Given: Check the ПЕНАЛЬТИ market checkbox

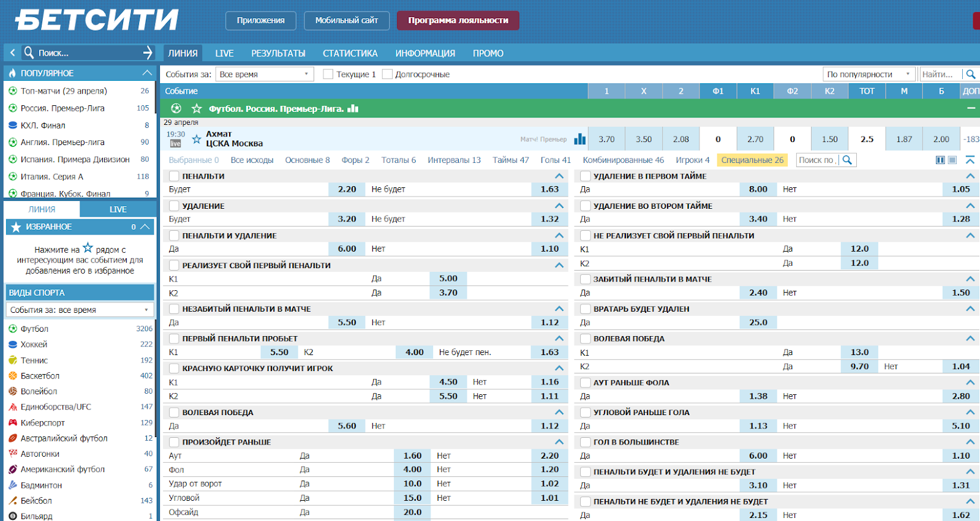Looking at the screenshot, I should pyautogui.click(x=174, y=176).
